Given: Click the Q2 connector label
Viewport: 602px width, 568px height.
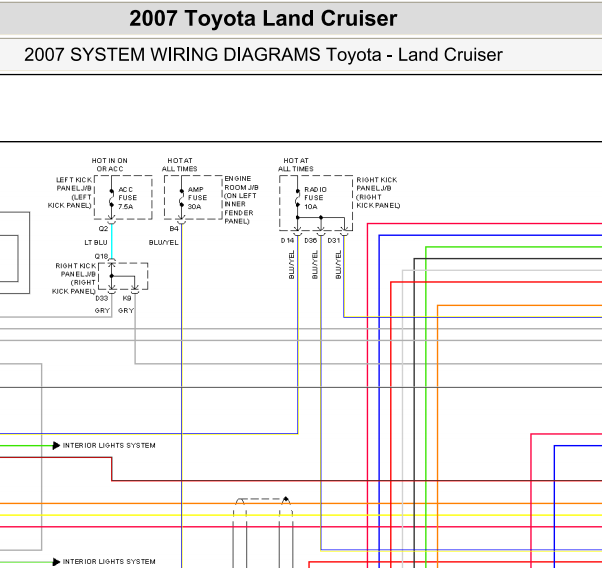Looking at the screenshot, I should pos(103,229).
